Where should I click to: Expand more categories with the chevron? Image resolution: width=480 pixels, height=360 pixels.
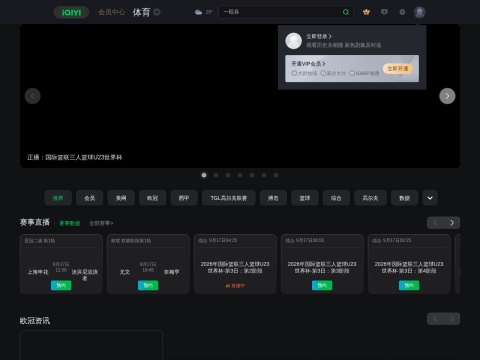click(x=430, y=198)
